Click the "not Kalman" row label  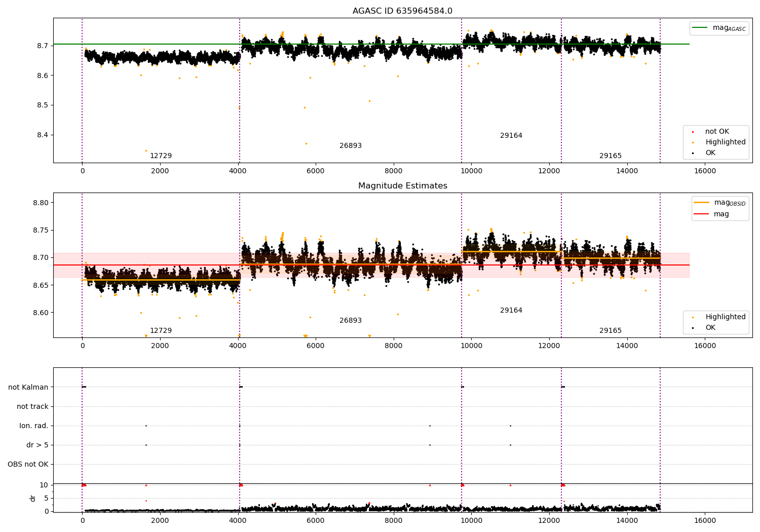pos(28,388)
